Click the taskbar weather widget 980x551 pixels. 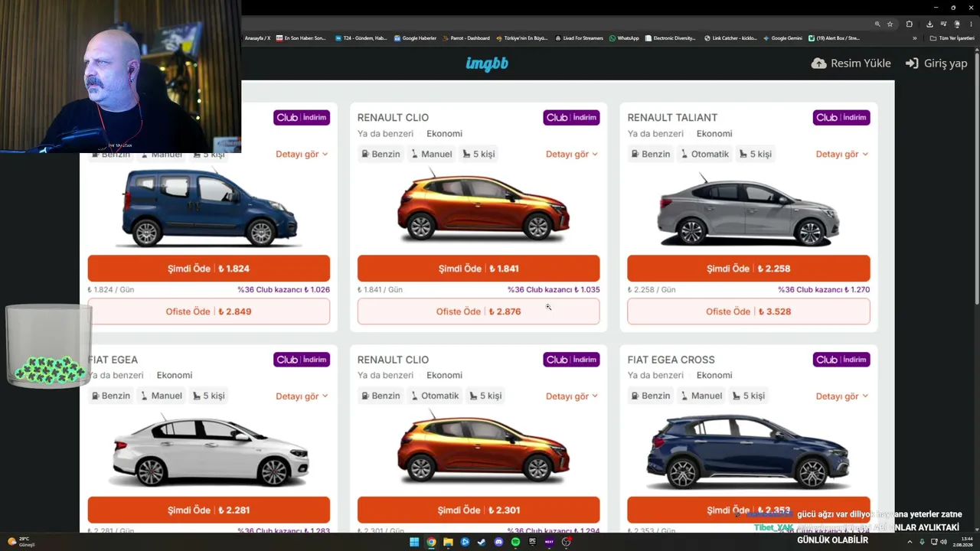tap(21, 542)
